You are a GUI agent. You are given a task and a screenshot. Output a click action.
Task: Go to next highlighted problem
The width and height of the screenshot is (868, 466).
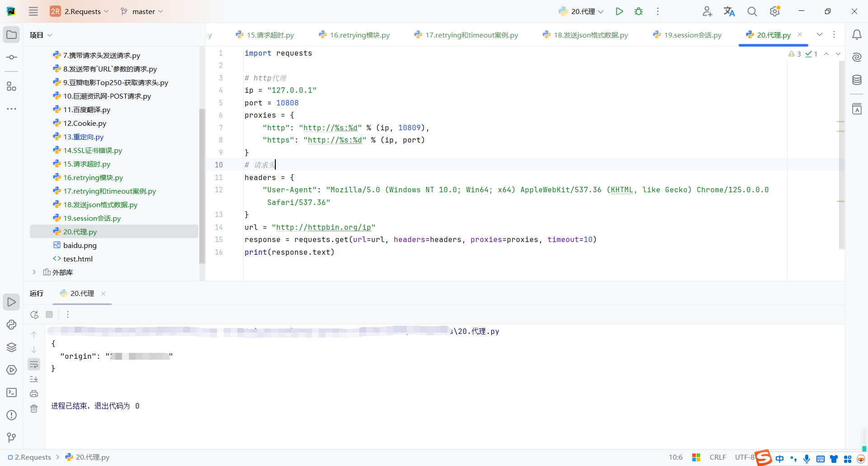[x=838, y=54]
